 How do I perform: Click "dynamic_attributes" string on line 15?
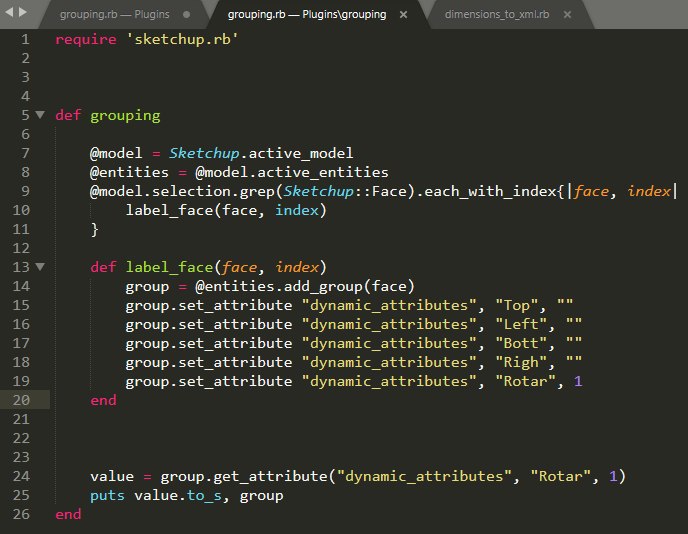pyautogui.click(x=389, y=305)
